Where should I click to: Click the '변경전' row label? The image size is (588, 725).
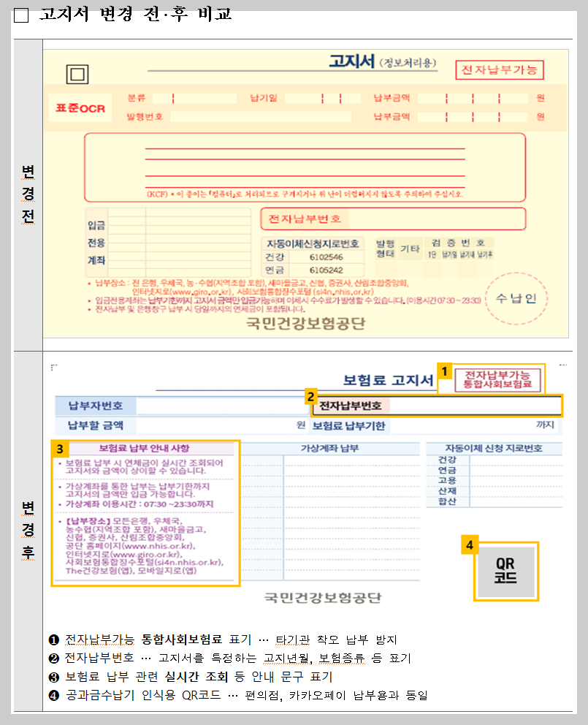coord(28,194)
